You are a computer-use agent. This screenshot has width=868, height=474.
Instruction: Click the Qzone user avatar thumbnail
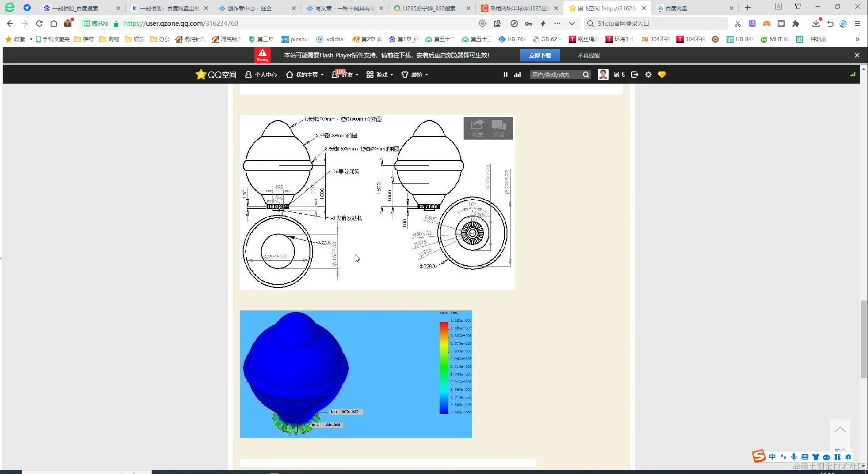point(603,75)
